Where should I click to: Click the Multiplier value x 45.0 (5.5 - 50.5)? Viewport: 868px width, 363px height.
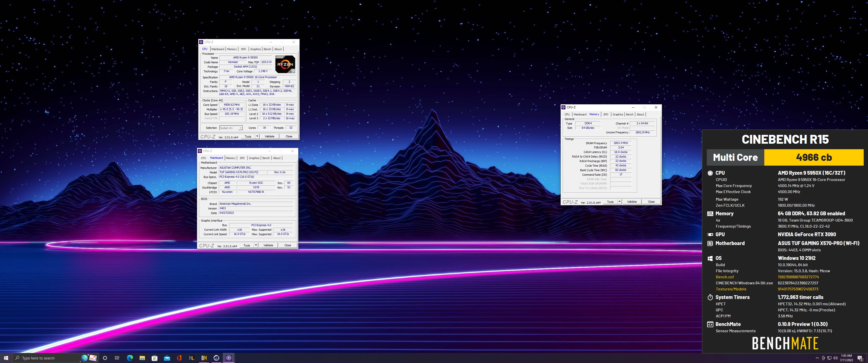232,109
